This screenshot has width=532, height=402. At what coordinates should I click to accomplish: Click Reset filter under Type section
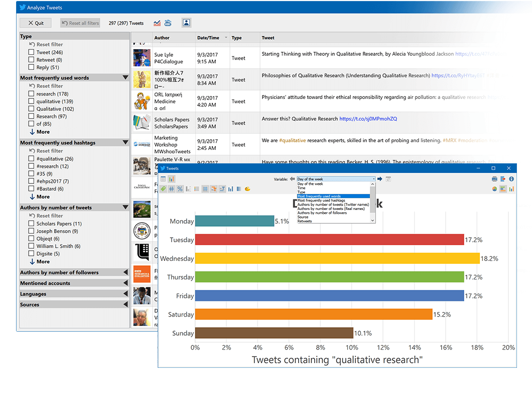click(46, 44)
